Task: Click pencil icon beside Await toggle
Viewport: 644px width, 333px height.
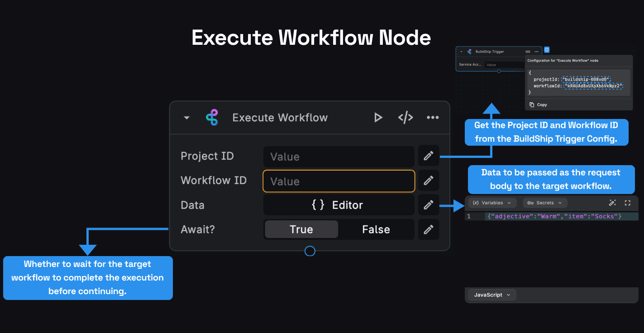Action: 428,229
